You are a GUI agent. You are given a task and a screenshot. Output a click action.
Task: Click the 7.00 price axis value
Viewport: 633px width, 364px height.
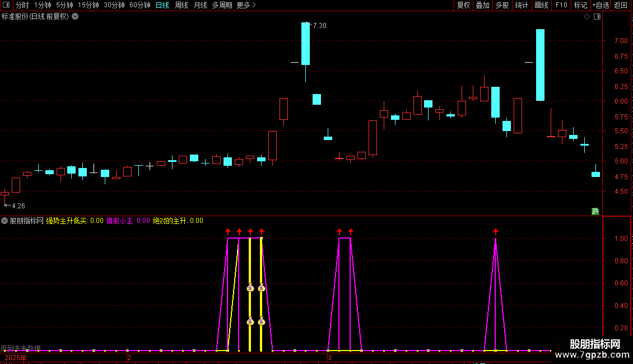pyautogui.click(x=621, y=41)
